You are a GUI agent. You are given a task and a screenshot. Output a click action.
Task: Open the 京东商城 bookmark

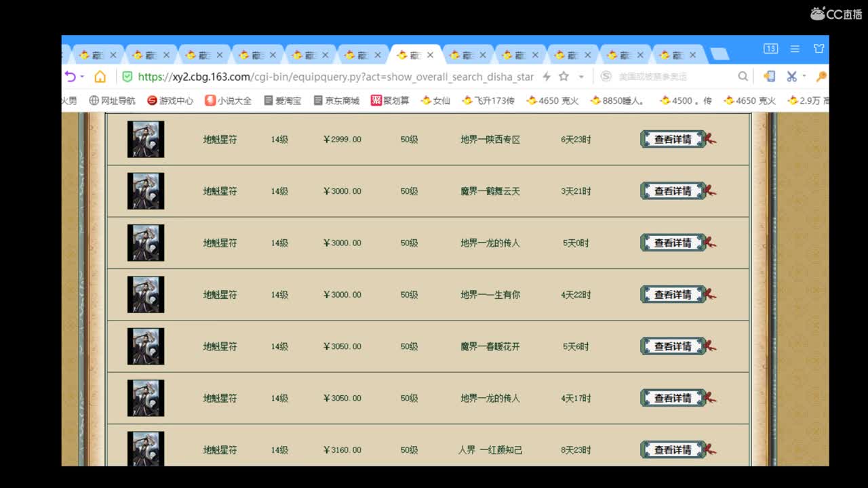336,100
